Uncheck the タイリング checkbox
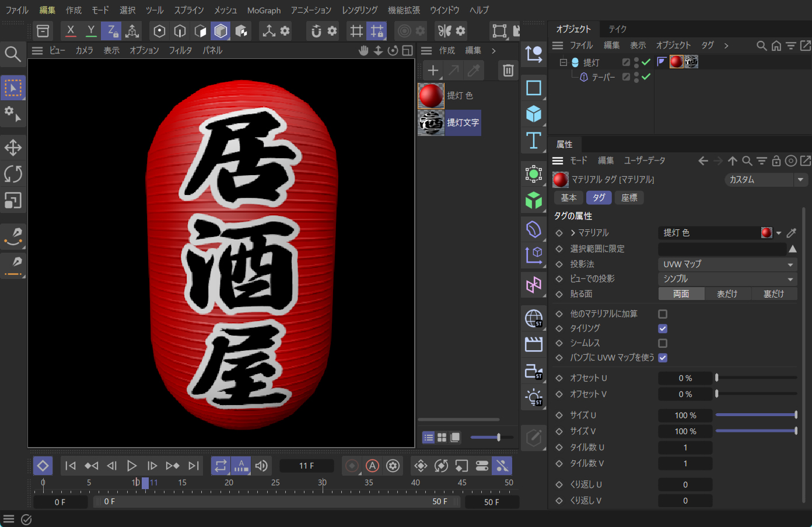 coord(663,329)
